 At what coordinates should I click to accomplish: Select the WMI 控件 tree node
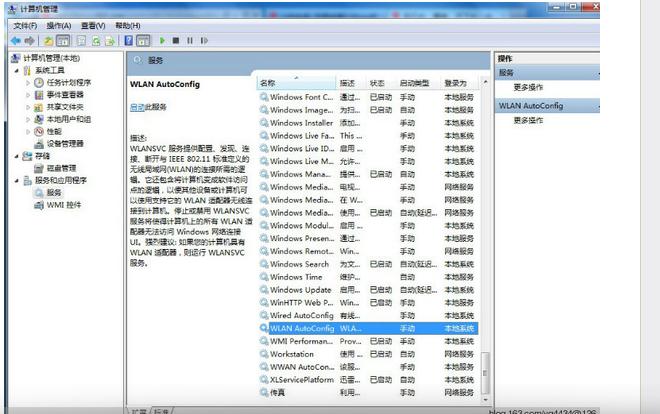(x=64, y=205)
